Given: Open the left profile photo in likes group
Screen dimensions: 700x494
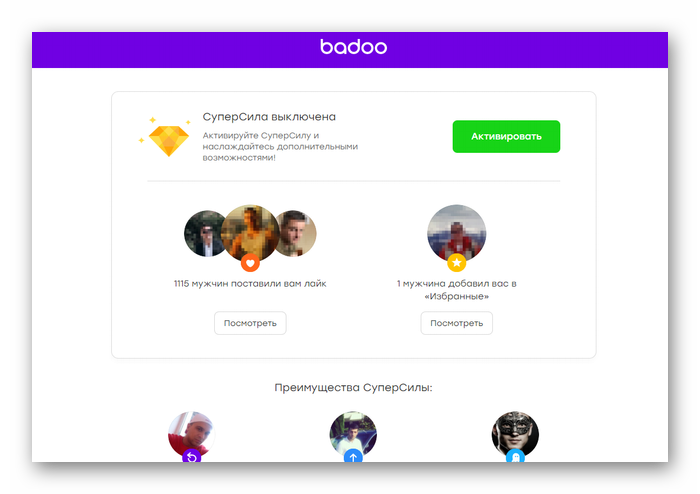Looking at the screenshot, I should tap(202, 233).
